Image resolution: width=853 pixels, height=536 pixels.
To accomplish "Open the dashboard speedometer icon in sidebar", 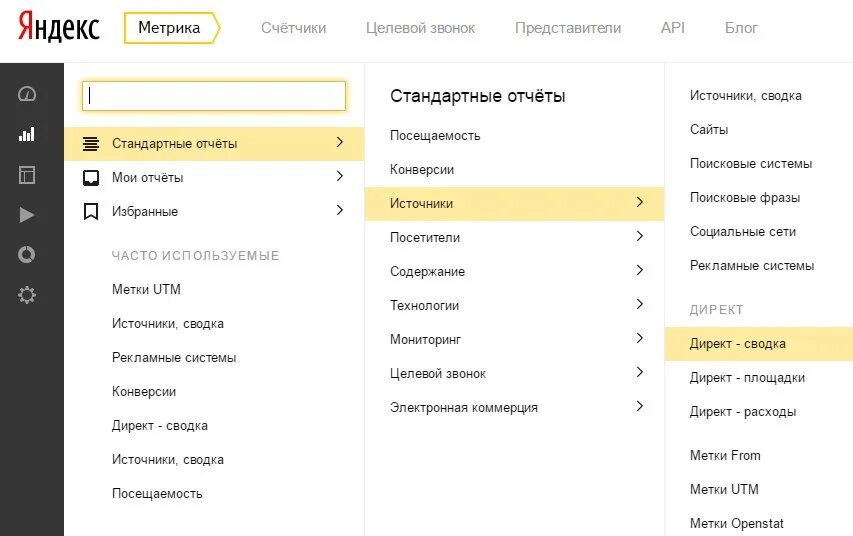I will click(x=27, y=94).
